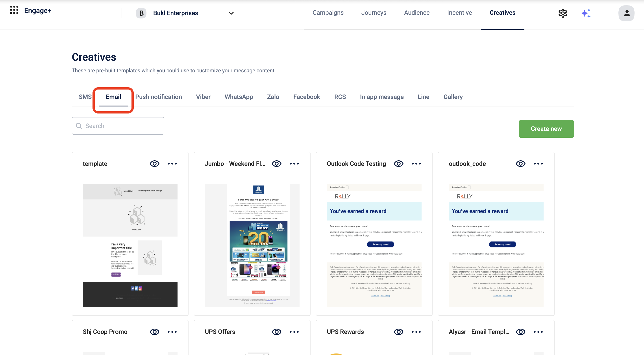The width and height of the screenshot is (644, 355).
Task: Go to Journeys in top navigation
Action: (374, 13)
